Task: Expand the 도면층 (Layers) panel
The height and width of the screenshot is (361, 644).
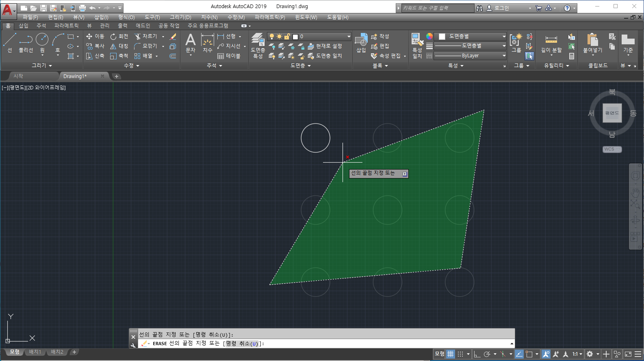Action: (x=301, y=65)
